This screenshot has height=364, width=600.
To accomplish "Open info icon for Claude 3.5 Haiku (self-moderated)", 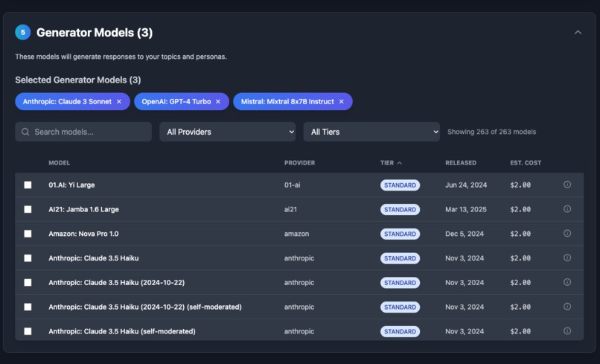I will [567, 331].
